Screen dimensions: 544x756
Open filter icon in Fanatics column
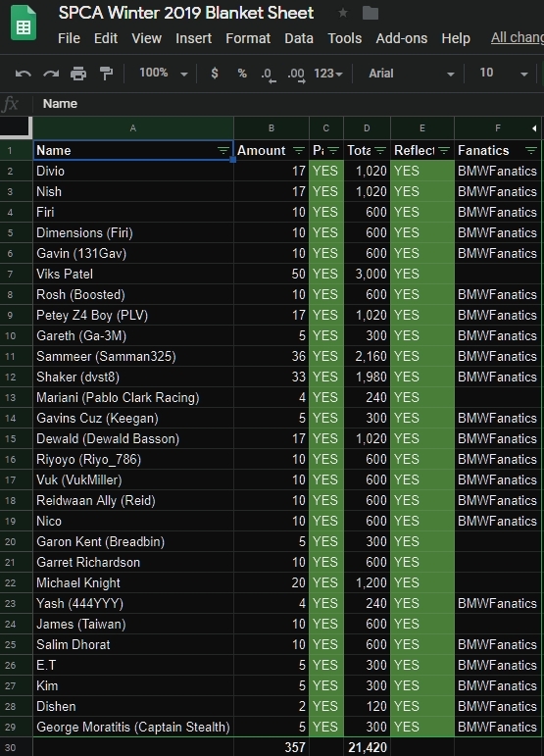pyautogui.click(x=530, y=150)
